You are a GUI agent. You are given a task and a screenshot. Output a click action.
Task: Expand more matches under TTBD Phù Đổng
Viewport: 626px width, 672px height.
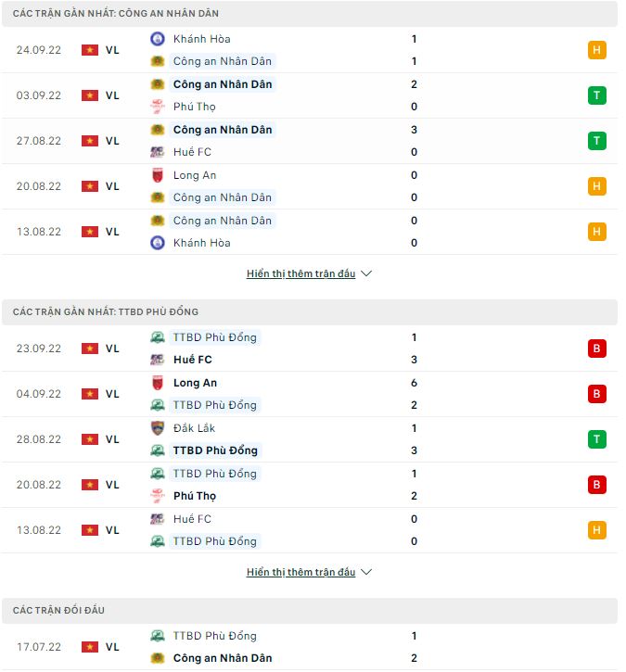tap(300, 573)
